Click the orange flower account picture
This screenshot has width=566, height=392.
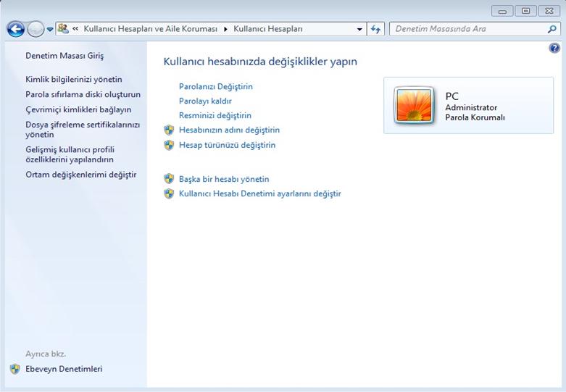[x=414, y=105]
